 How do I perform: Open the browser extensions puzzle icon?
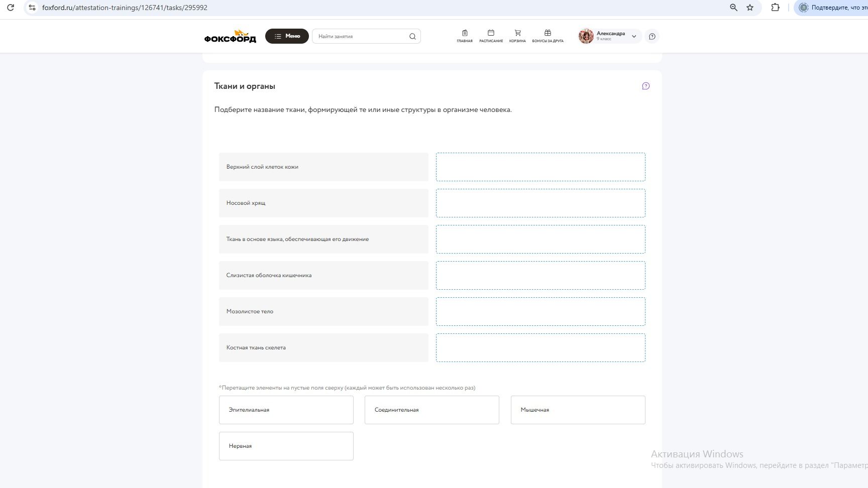click(x=776, y=8)
